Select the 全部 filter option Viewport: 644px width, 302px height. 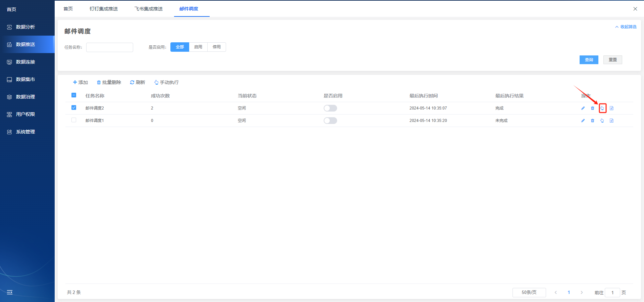point(180,47)
